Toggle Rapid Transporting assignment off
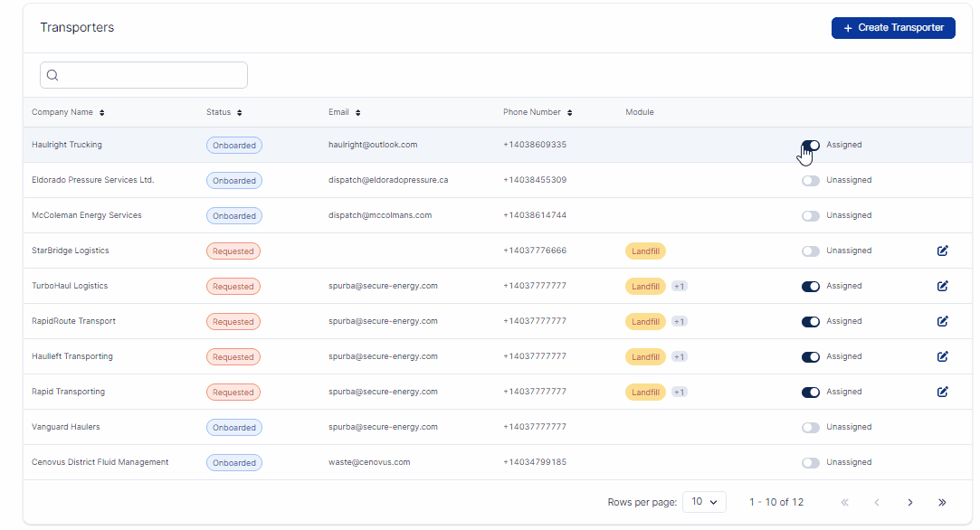980x530 pixels. (x=811, y=392)
